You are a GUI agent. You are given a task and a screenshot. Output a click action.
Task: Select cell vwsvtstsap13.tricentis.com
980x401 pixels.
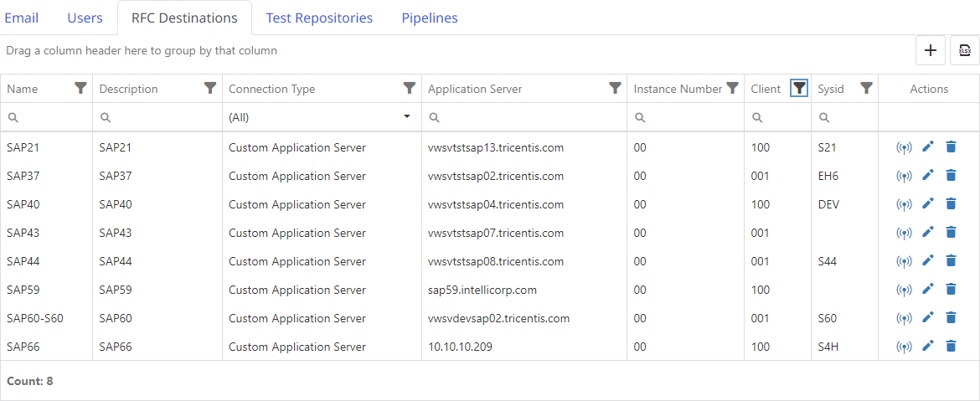496,148
